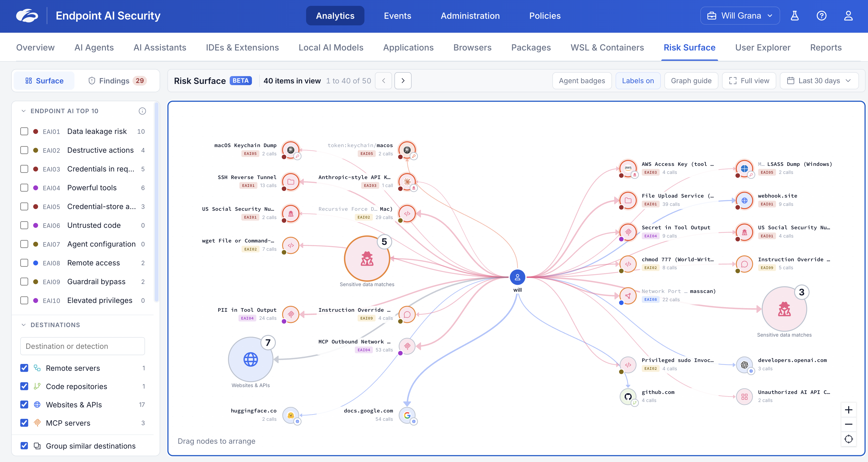This screenshot has height=462, width=868.
Task: Open the help question mark icon
Action: pyautogui.click(x=822, y=16)
